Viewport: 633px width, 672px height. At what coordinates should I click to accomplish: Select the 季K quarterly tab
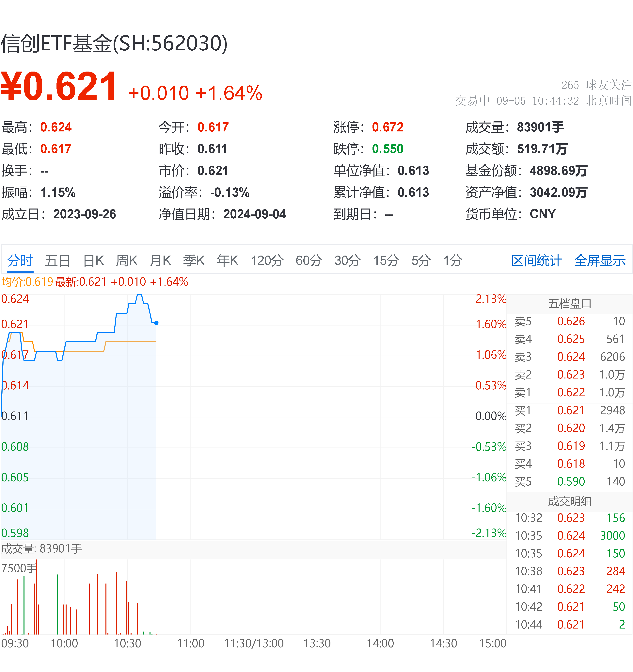tap(194, 261)
